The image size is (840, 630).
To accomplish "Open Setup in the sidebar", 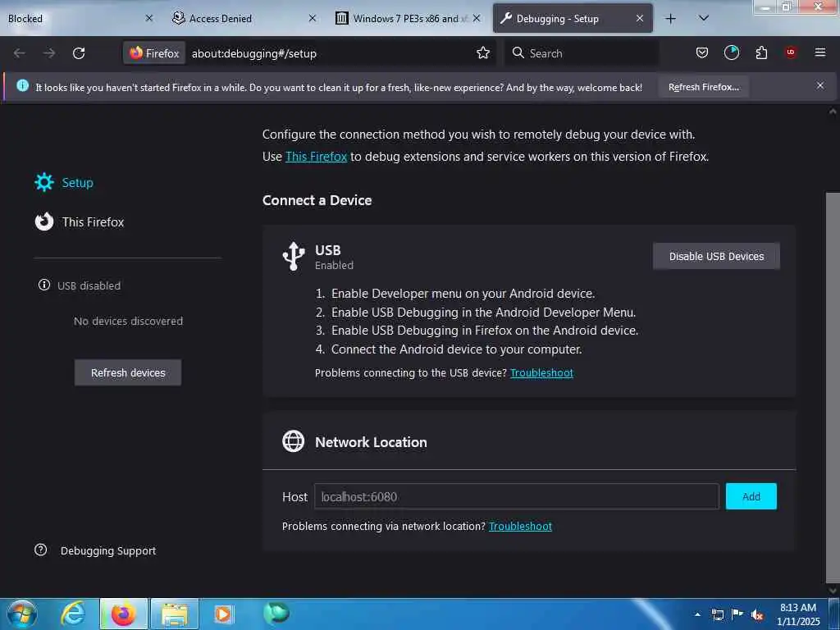I will 78,183.
